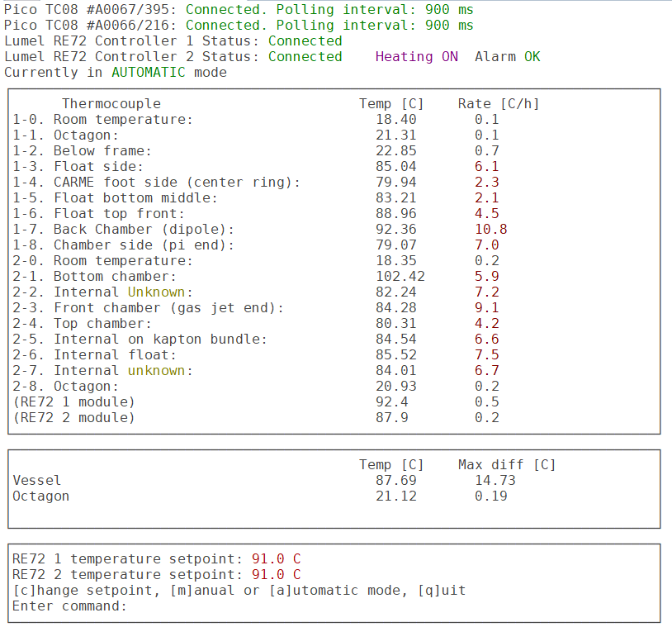Click the Thermocouple column header
The width and height of the screenshot is (672, 627).
click(111, 104)
